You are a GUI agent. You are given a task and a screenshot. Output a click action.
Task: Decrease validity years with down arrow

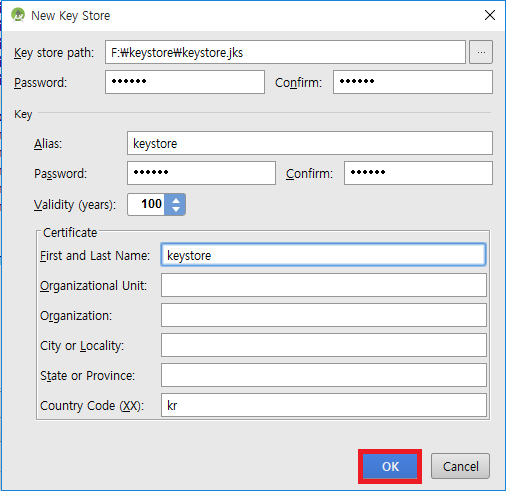176,209
